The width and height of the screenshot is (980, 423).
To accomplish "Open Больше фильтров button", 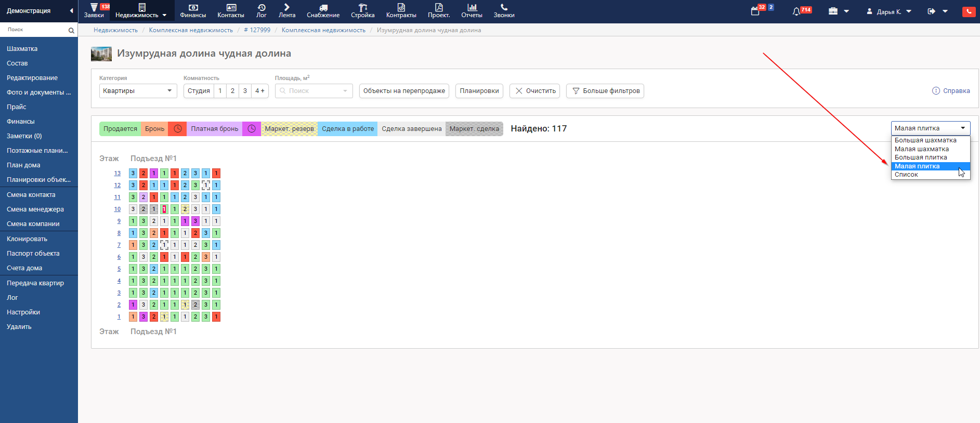I will 605,90.
